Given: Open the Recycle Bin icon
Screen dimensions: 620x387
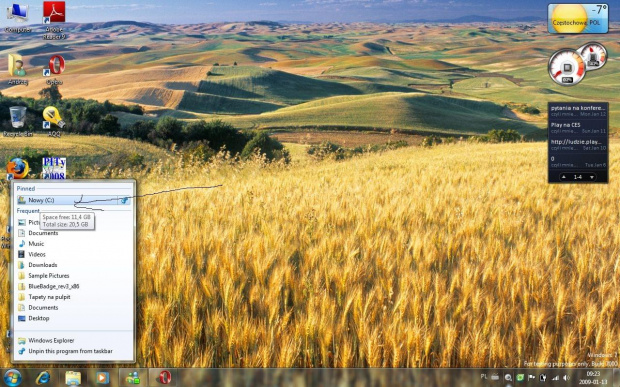Looking at the screenshot, I should 17,122.
